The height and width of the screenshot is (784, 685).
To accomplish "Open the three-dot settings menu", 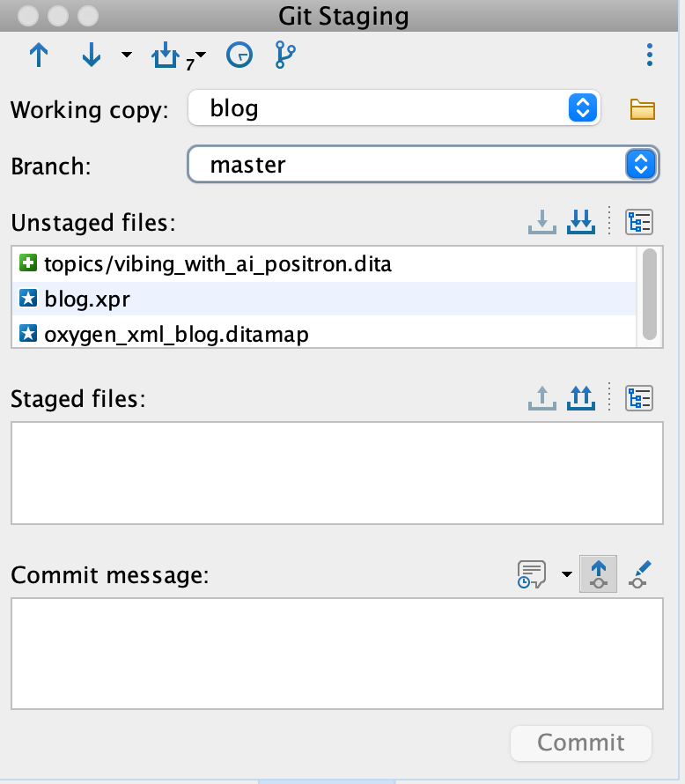I will 649,55.
